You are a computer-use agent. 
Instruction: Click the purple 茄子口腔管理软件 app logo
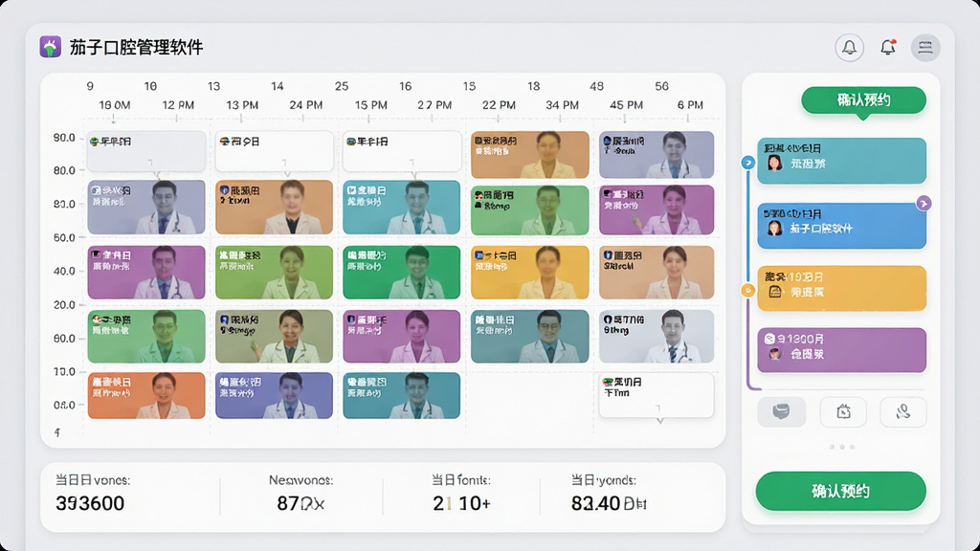click(51, 47)
